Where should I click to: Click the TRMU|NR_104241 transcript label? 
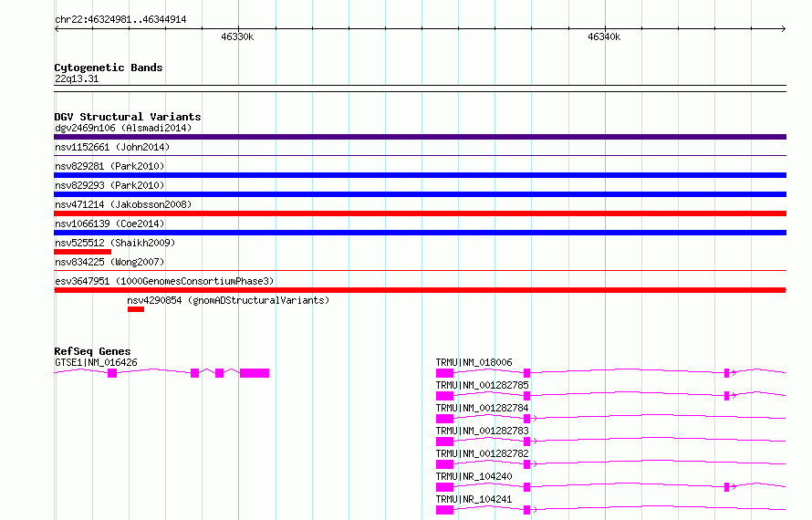tap(474, 499)
